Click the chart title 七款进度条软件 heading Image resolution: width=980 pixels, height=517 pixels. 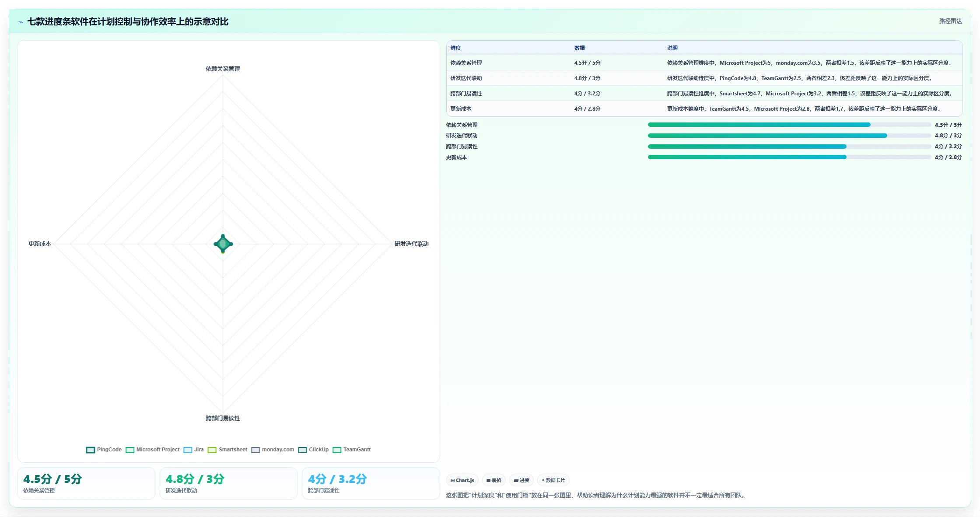point(128,22)
